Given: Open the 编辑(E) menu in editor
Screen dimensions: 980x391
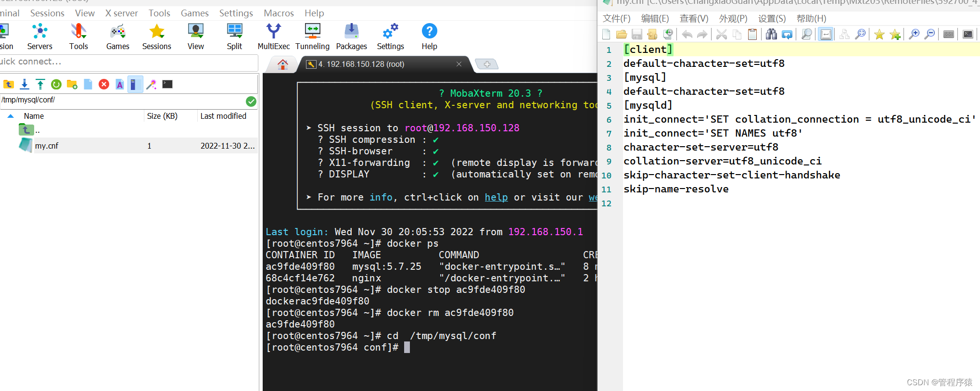Looking at the screenshot, I should 655,19.
